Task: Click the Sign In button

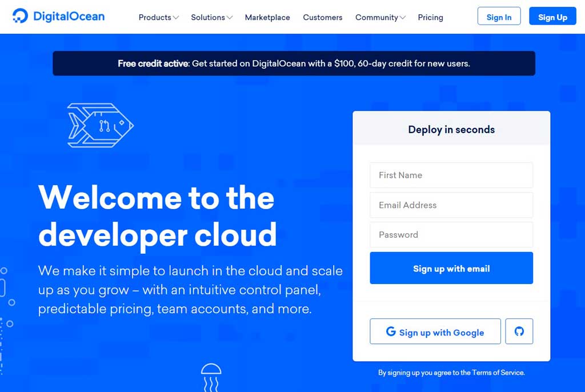Action: pyautogui.click(x=499, y=16)
